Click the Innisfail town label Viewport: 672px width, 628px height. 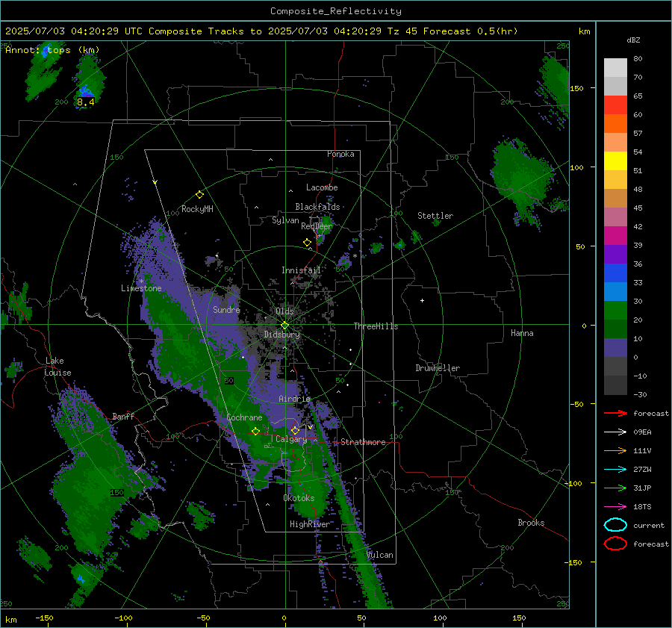coord(301,270)
